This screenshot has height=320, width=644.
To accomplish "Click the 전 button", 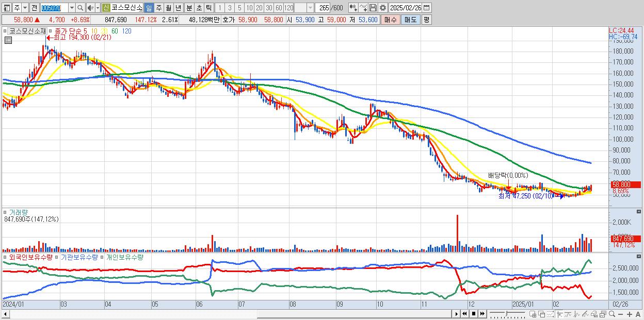I will pyautogui.click(x=35, y=8).
